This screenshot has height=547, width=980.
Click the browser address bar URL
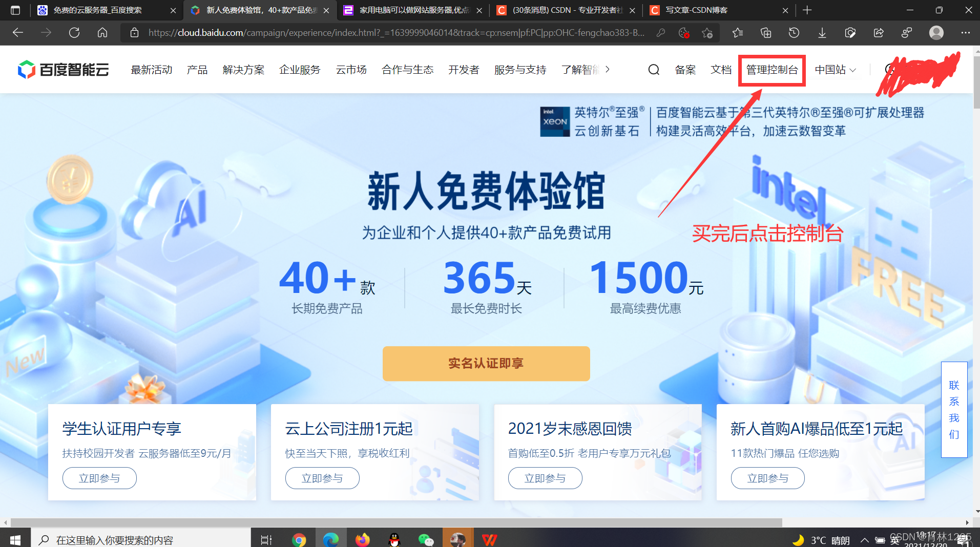click(x=397, y=33)
